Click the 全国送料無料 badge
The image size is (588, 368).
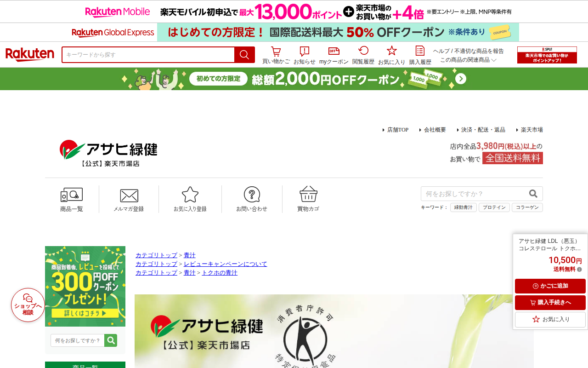(513, 158)
